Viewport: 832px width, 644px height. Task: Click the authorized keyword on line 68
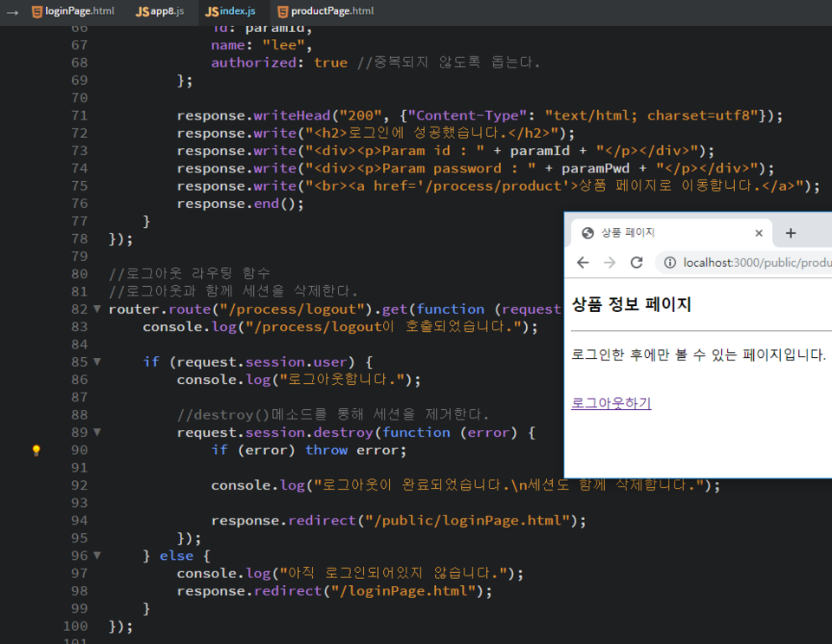coord(254,62)
